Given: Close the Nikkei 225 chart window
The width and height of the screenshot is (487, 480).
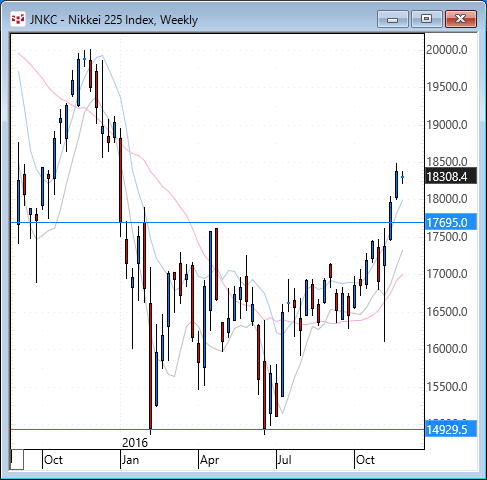Looking at the screenshot, I should (x=461, y=19).
